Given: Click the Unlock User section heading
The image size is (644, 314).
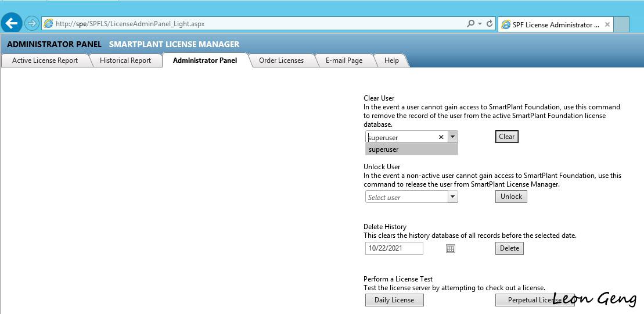Looking at the screenshot, I should coord(382,167).
